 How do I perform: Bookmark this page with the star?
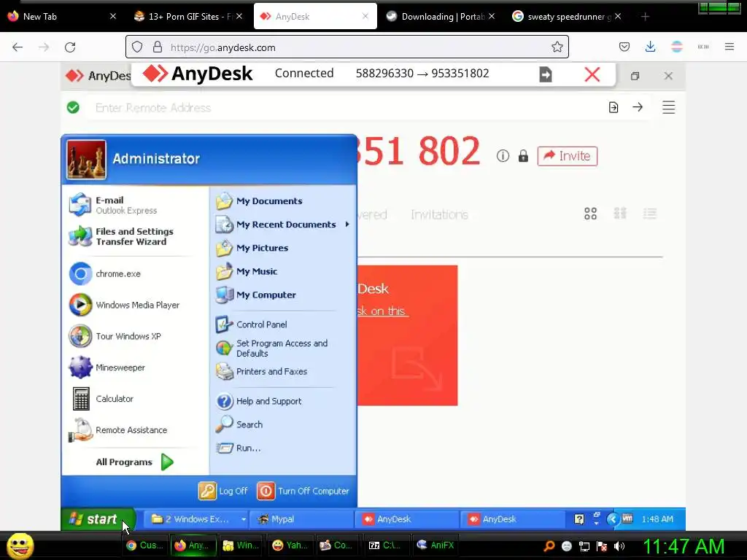click(x=557, y=47)
